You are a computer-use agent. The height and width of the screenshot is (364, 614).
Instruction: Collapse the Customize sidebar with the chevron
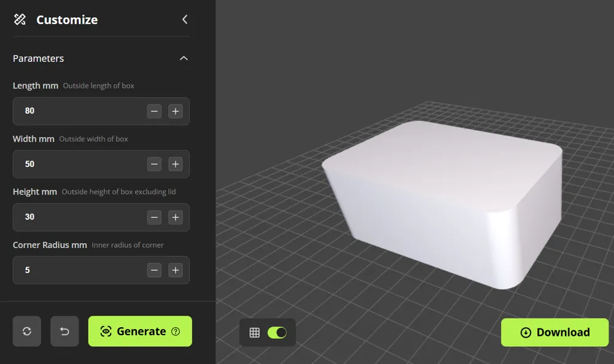point(184,19)
